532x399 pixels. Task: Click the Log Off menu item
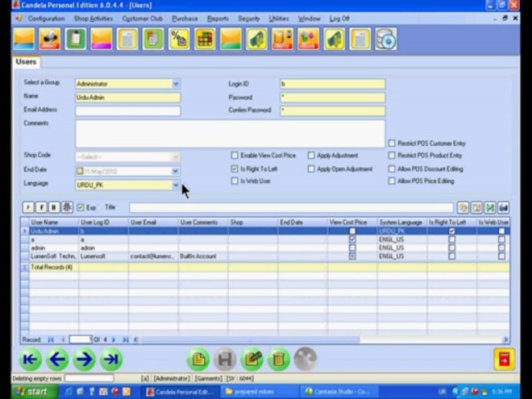point(339,19)
